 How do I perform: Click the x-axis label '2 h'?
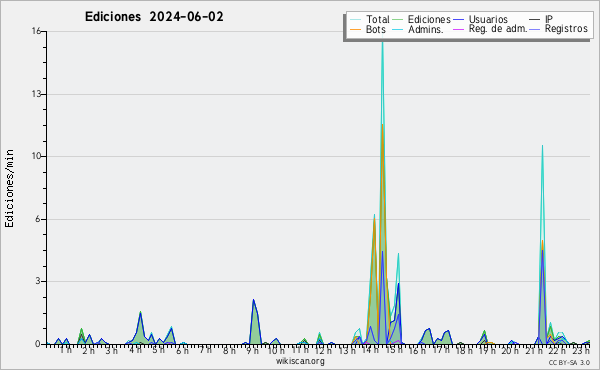(x=89, y=350)
